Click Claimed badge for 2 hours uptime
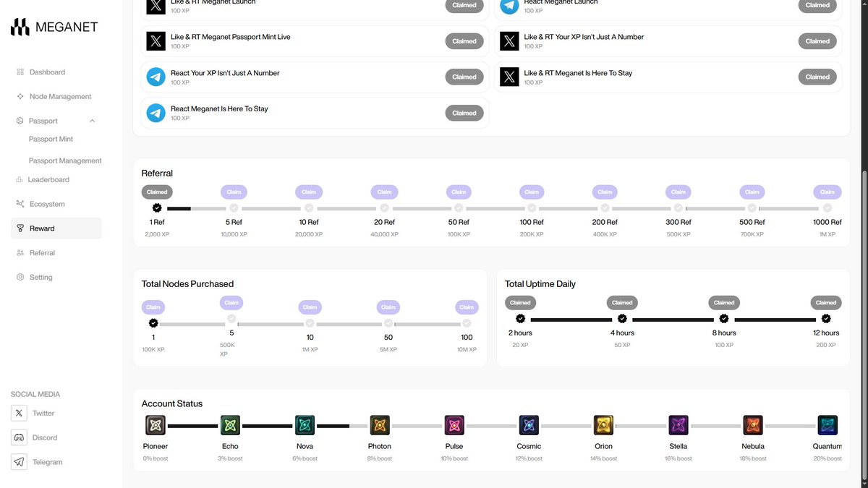Image resolution: width=868 pixels, height=488 pixels. coord(520,303)
